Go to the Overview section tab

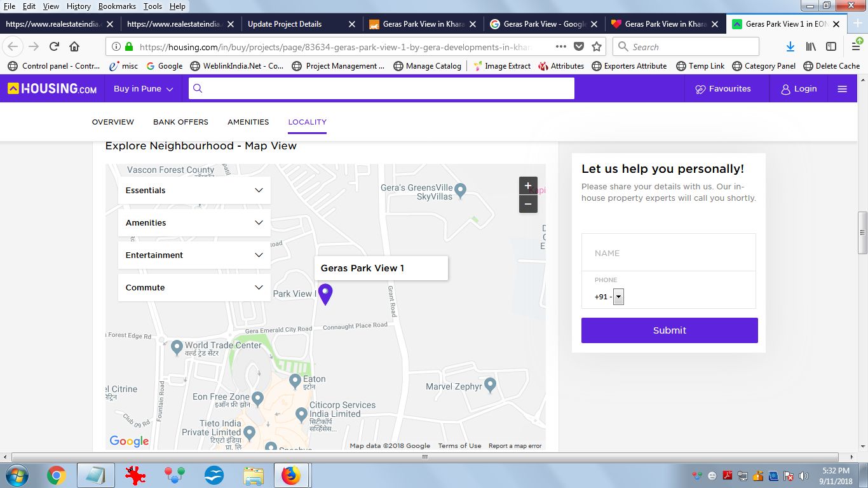click(x=113, y=122)
